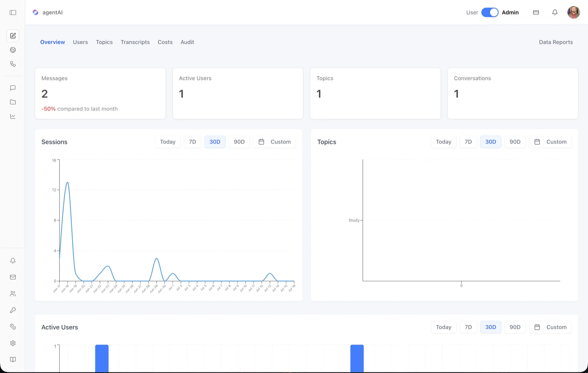Image resolution: width=588 pixels, height=373 pixels.
Task: Click the new chat compose icon
Action: pos(13,36)
